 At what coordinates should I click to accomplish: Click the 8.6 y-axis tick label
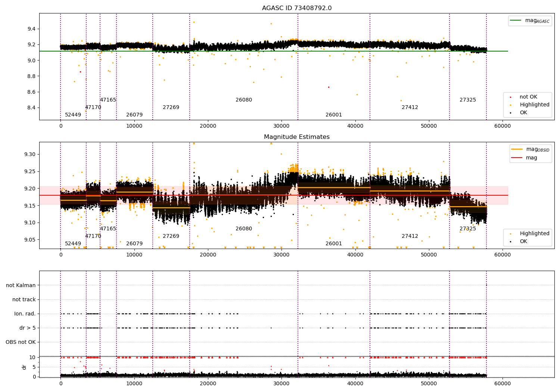(x=31, y=92)
